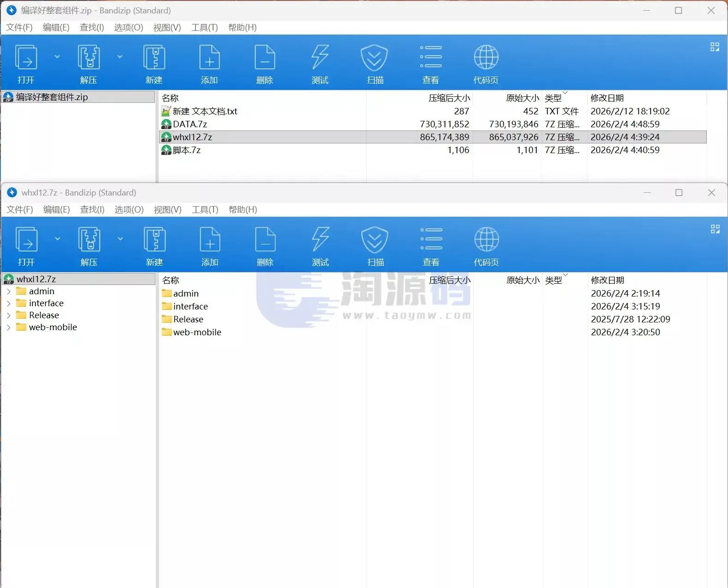Image resolution: width=728 pixels, height=588 pixels.
Task: Click Code Page (代码页) icon in 编译好整套组件.zip window
Action: (x=486, y=57)
